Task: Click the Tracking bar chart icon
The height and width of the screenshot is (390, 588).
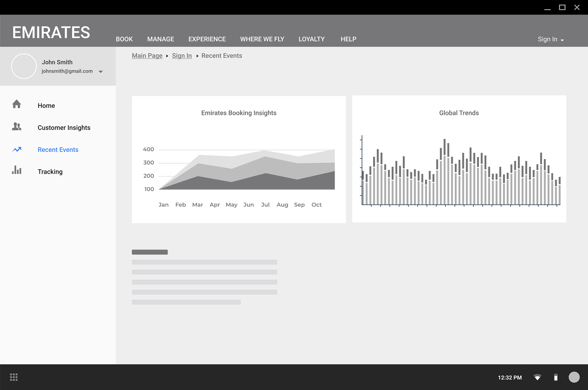Action: click(x=17, y=170)
